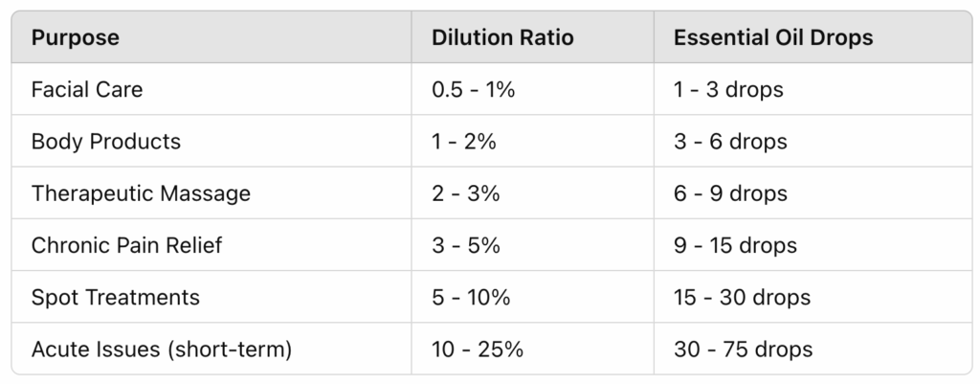Screen dimensions: 980x384
Task: Select the Facial Care cell
Action: [x=87, y=90]
